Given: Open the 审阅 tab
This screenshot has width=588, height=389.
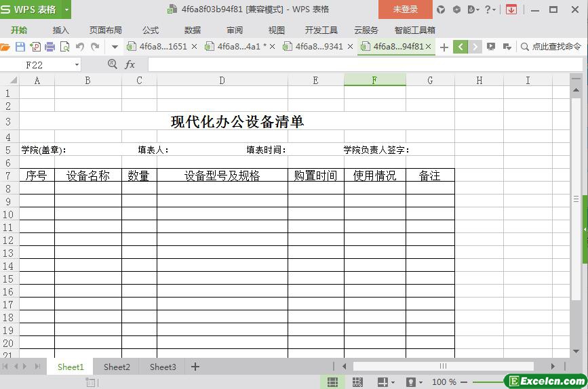Looking at the screenshot, I should [x=235, y=30].
